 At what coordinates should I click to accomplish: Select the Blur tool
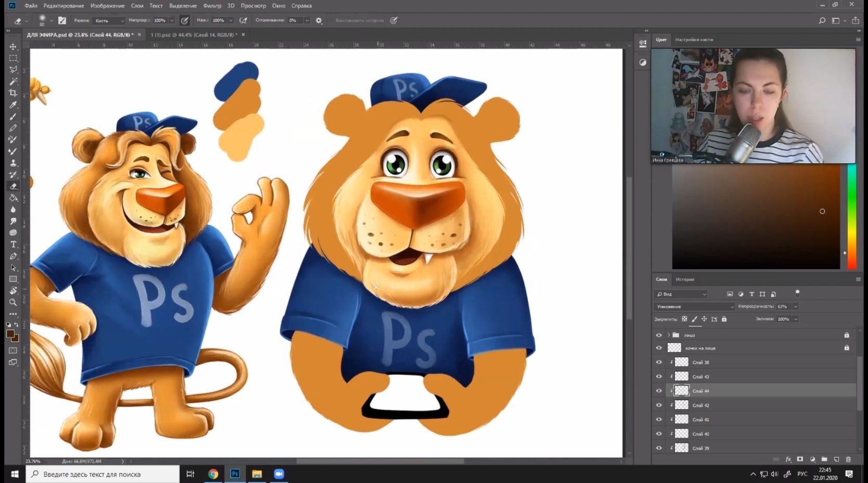(x=13, y=210)
